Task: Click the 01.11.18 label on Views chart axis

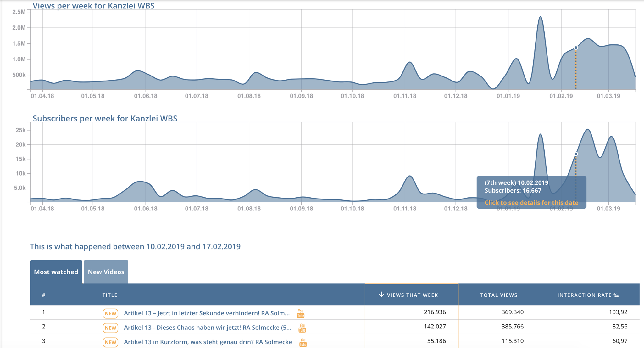Action: tap(405, 96)
